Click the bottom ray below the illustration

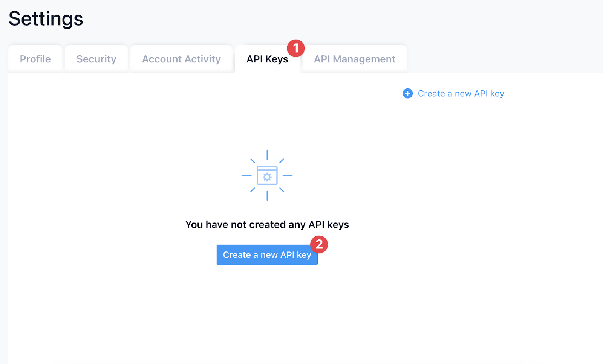coord(267,196)
